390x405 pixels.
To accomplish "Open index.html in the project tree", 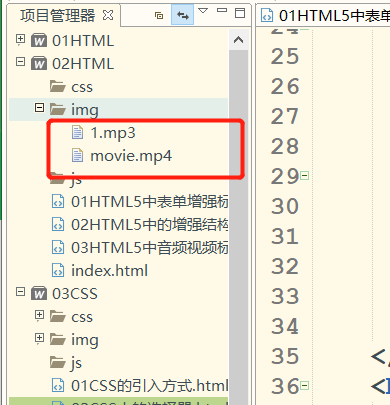I will (x=109, y=270).
